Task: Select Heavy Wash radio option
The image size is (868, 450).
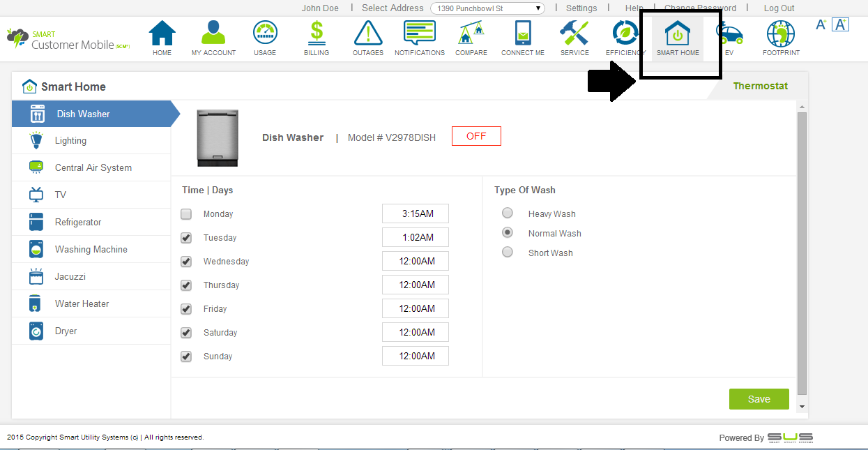Action: pyautogui.click(x=508, y=213)
